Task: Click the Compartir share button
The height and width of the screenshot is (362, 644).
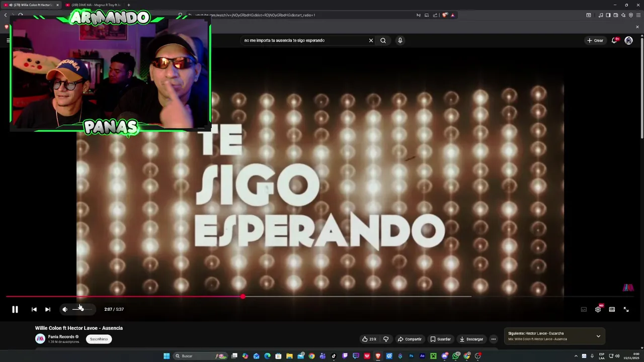Action: click(x=410, y=339)
